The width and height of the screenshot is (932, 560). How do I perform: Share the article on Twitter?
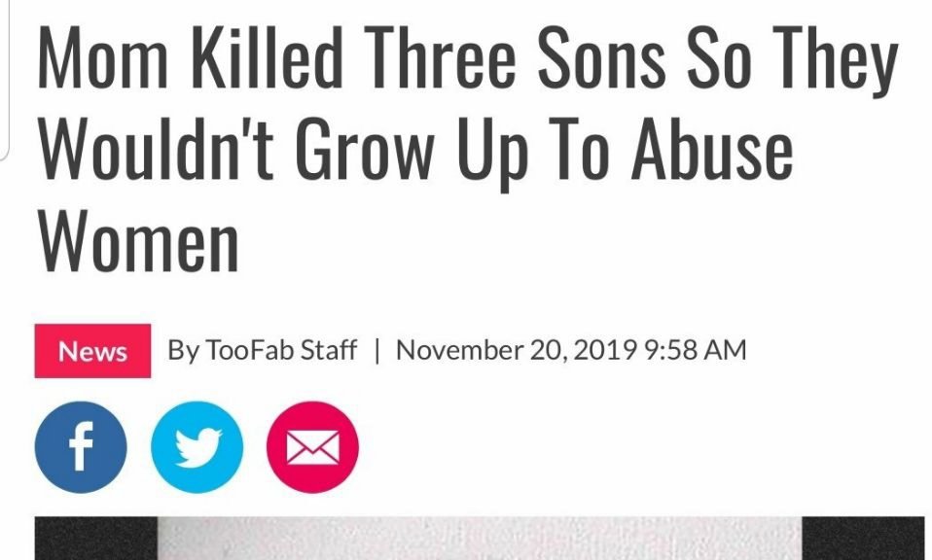click(197, 448)
